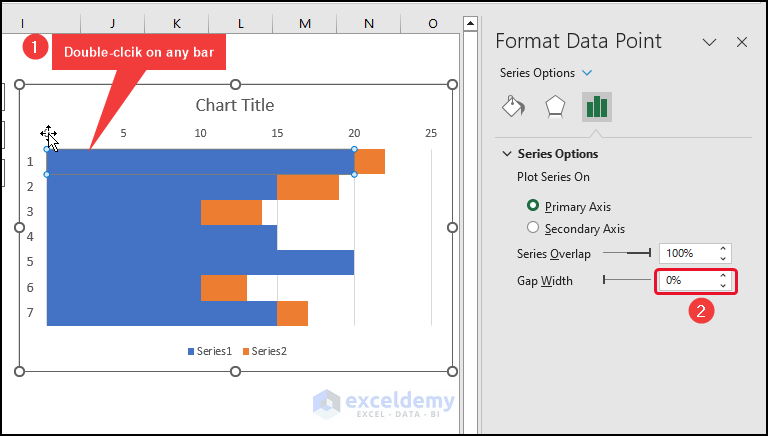Click the Gap Width slider
Image resolution: width=768 pixels, height=436 pixels.
pos(627,281)
